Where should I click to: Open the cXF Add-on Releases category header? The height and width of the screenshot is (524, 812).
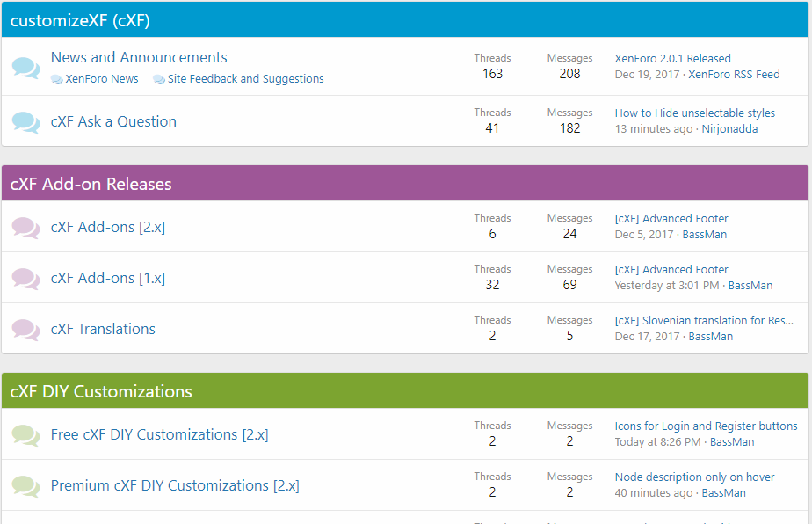coord(91,185)
